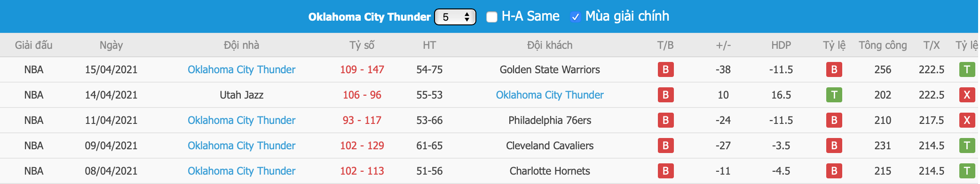980x184 pixels.
Task: Uncheck the Mùa giải chính checkbox
Action: tap(575, 17)
